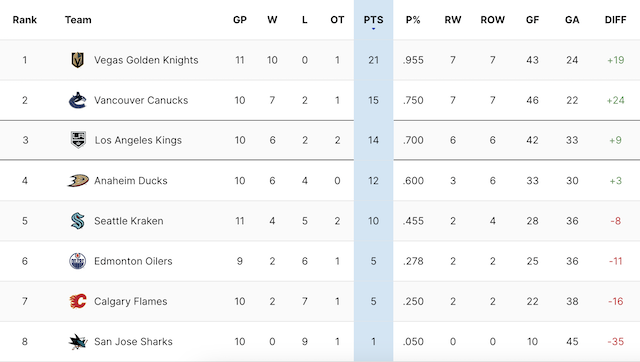Toggle sort arrow under PTS header
The height and width of the screenshot is (362, 640).
pyautogui.click(x=373, y=29)
